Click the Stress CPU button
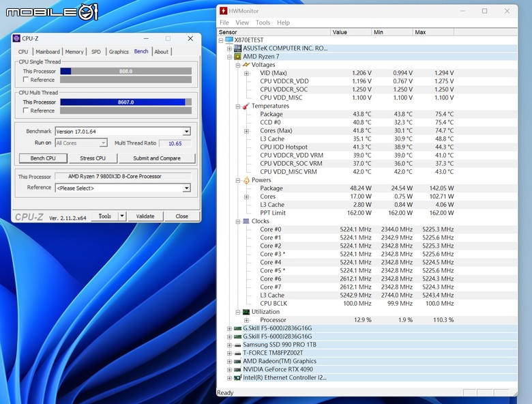532x404 pixels. tap(93, 158)
